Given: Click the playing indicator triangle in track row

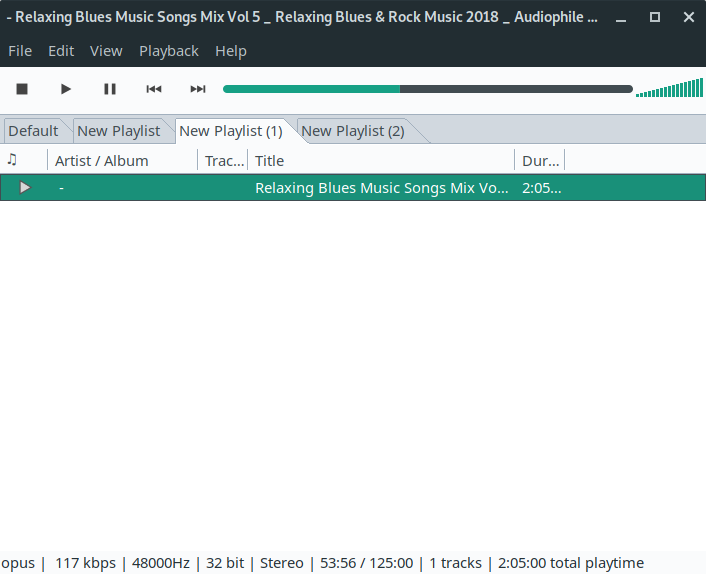Looking at the screenshot, I should pyautogui.click(x=25, y=187).
